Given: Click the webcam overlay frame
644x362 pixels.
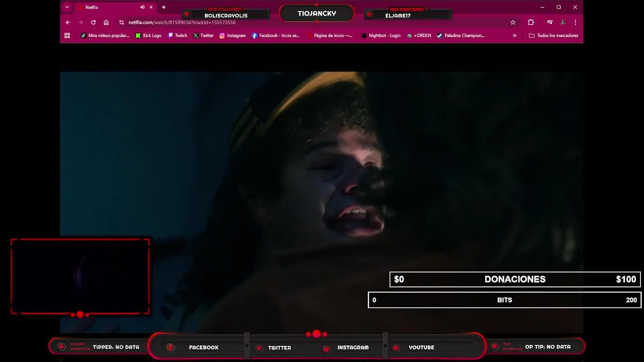Looking at the screenshot, I should [x=80, y=277].
